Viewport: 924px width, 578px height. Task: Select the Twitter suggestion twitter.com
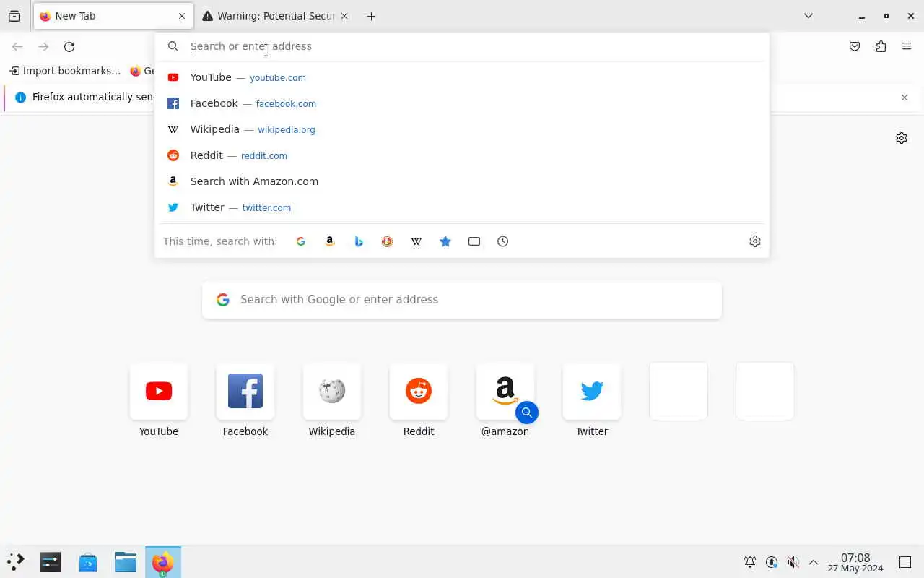pos(462,207)
